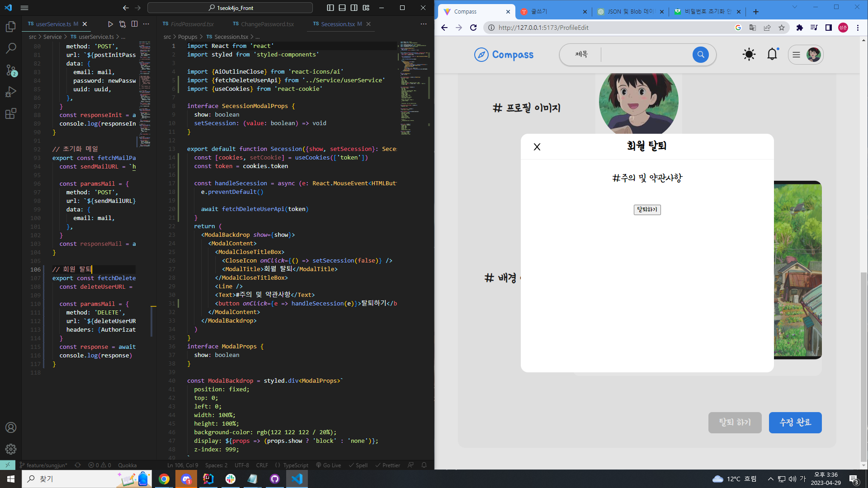Open Run and Debug view

click(x=11, y=92)
